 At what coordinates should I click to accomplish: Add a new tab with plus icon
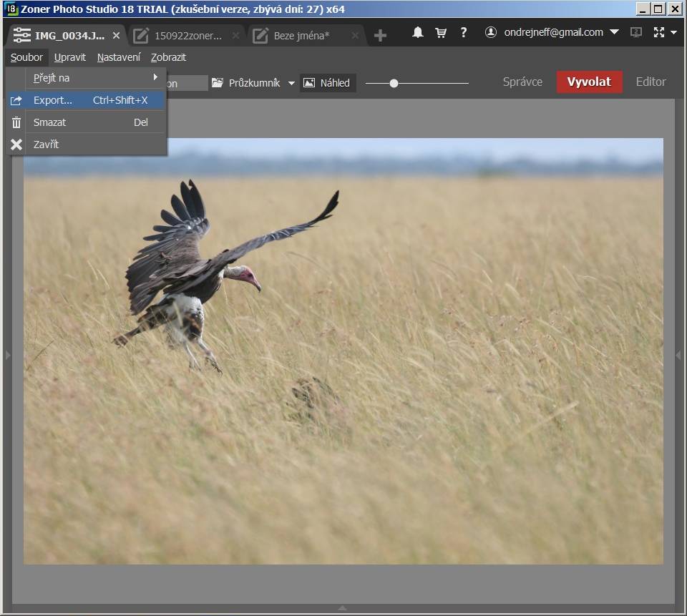click(x=380, y=36)
